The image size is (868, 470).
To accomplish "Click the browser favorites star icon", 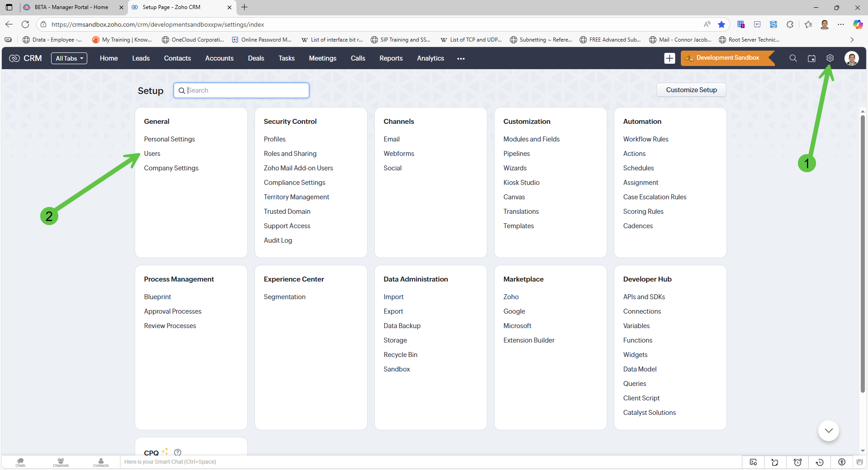I will click(722, 24).
